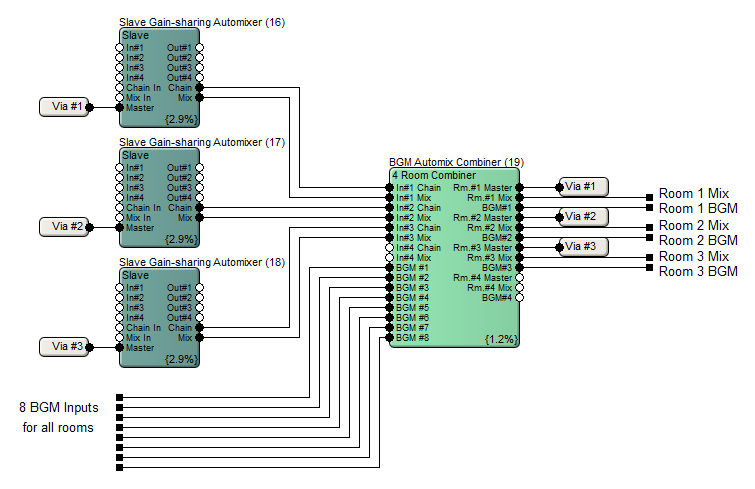Click Mix output node on Automixer (18)
The image size is (755, 489).
(199, 337)
